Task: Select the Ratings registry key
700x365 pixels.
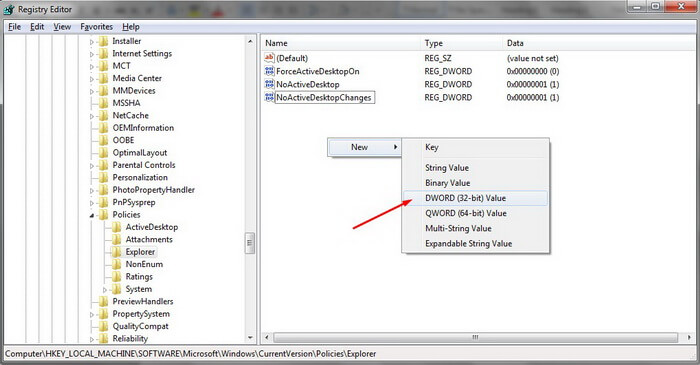Action: coord(139,277)
